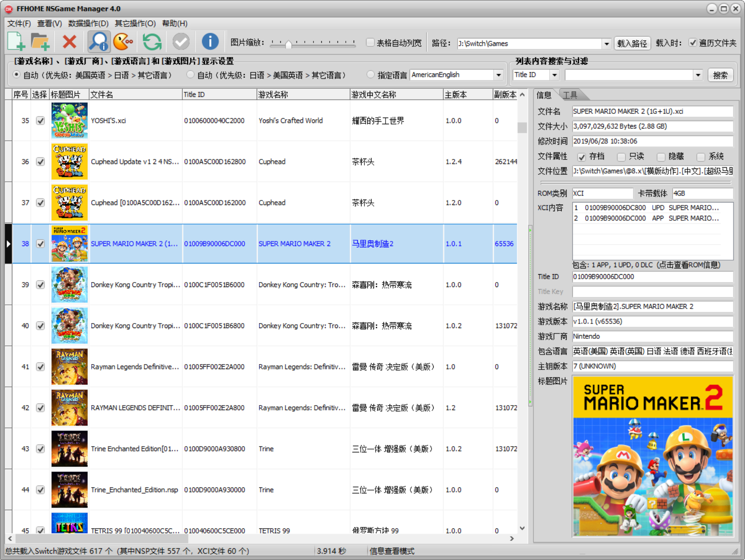Click Title ID cell 0100A5C00D162800
745x560 pixels.
[215, 162]
